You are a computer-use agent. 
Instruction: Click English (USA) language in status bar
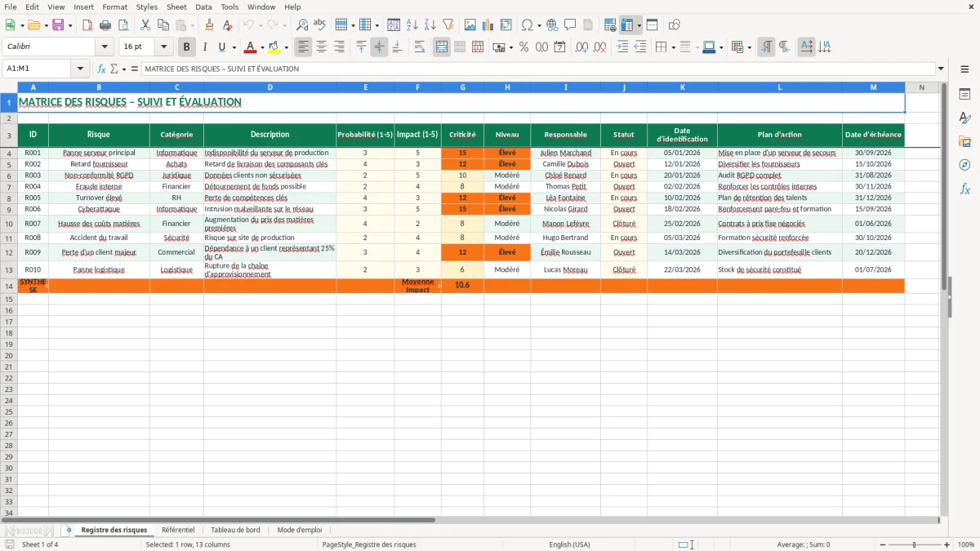pos(569,544)
